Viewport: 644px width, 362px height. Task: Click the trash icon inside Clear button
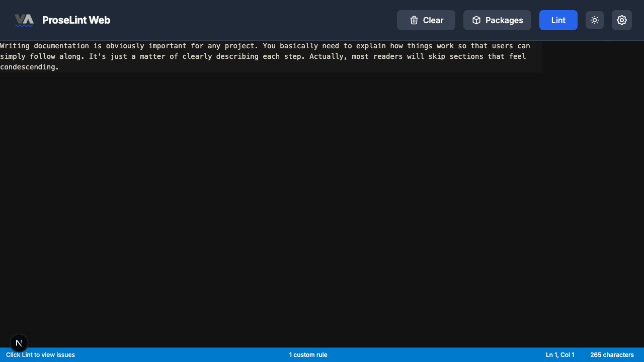tap(414, 20)
